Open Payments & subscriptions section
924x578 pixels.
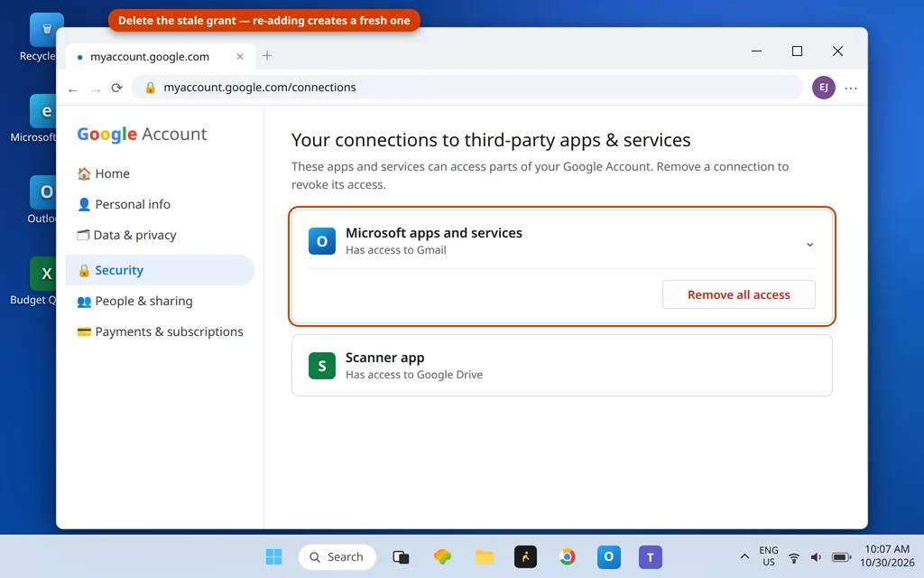pyautogui.click(x=160, y=331)
